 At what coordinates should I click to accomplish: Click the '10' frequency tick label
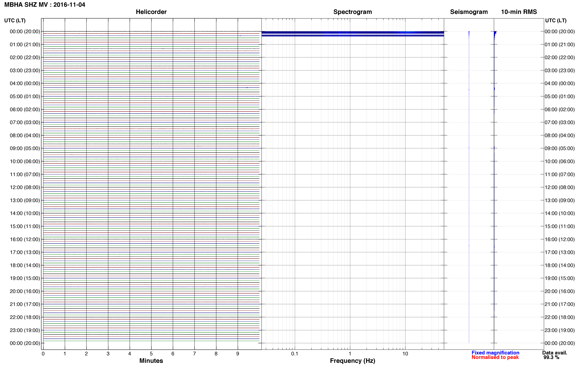[x=405, y=354]
